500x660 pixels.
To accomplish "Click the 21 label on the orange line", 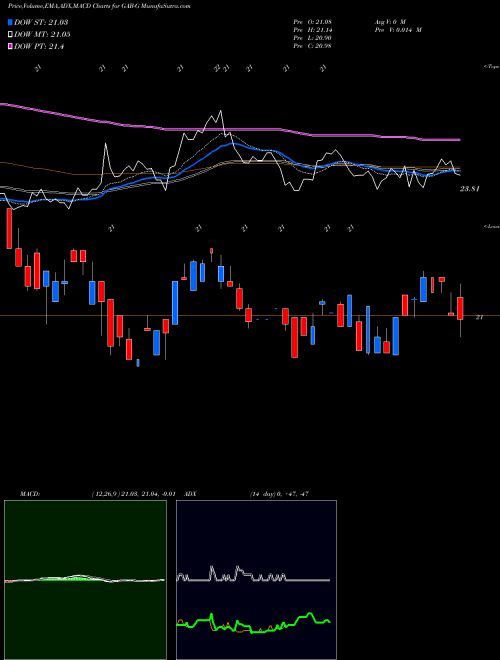I will click(479, 317).
